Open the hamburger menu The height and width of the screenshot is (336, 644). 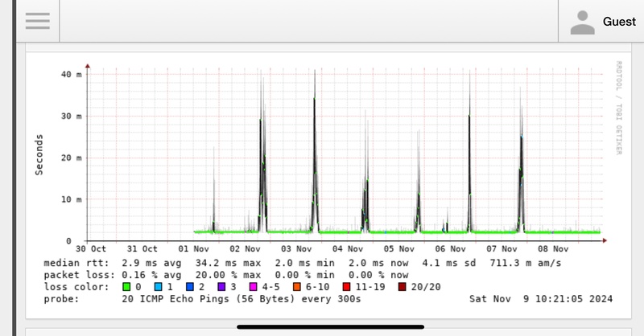tap(37, 21)
